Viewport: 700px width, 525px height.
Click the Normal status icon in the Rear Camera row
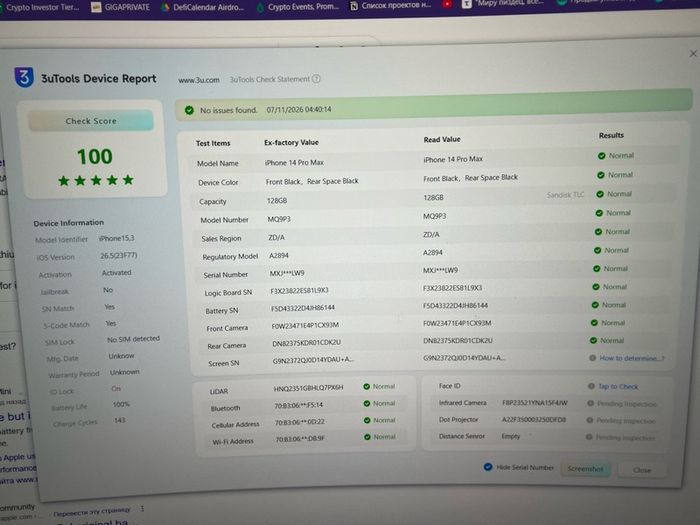tap(593, 341)
